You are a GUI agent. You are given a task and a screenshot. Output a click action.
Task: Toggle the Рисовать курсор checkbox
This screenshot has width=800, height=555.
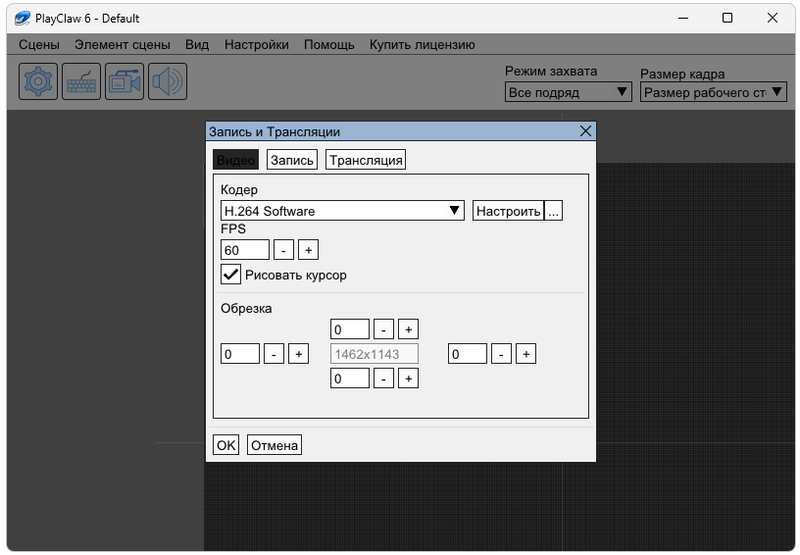[x=231, y=274]
